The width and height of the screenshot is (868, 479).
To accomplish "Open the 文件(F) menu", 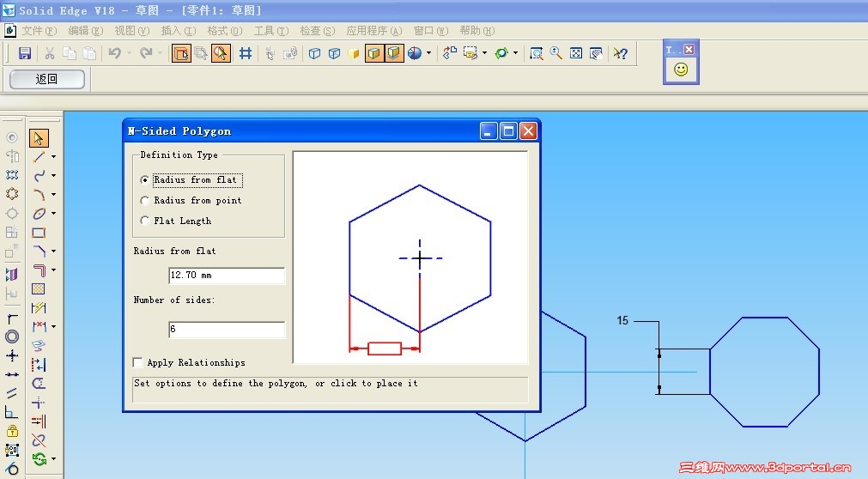I will click(x=39, y=31).
